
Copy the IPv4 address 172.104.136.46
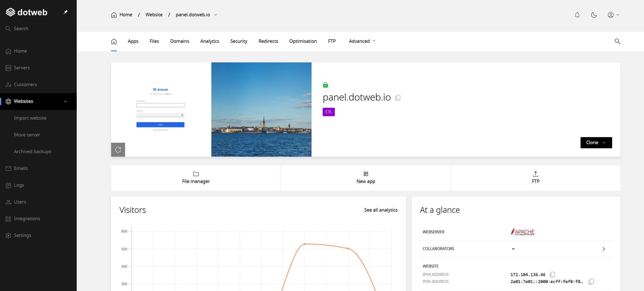[x=552, y=275]
